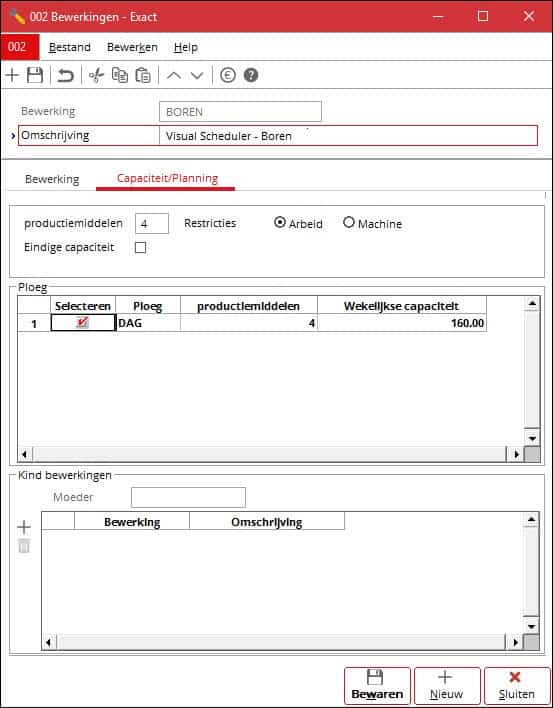Click the Cut scissors icon

click(96, 75)
